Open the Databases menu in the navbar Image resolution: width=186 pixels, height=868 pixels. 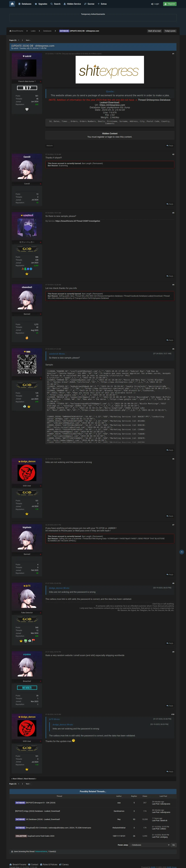(25, 4)
